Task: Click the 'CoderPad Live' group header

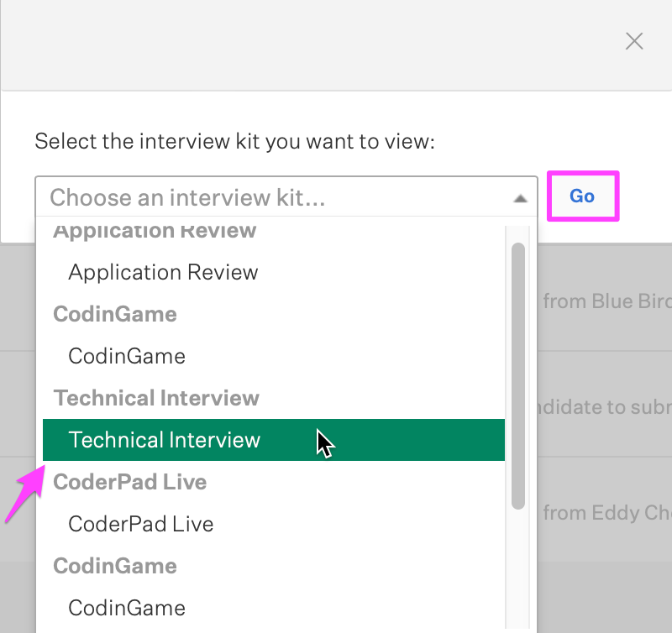Action: pyautogui.click(x=129, y=482)
